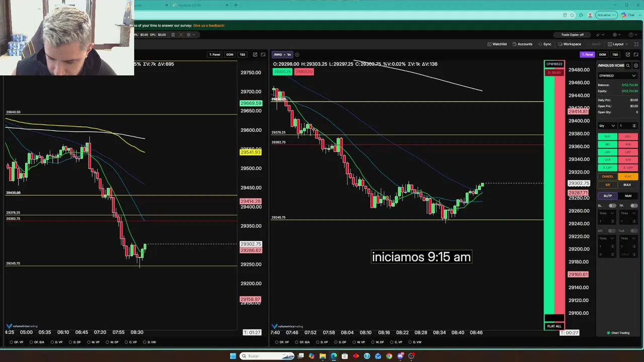Select the SL/TP tab

tap(608, 196)
